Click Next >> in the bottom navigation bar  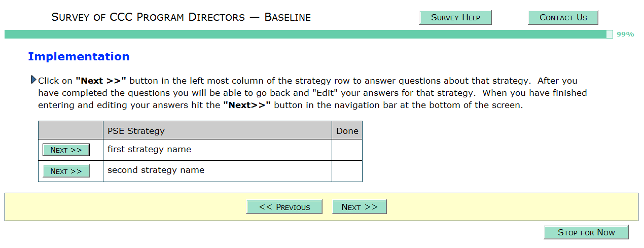(x=359, y=207)
